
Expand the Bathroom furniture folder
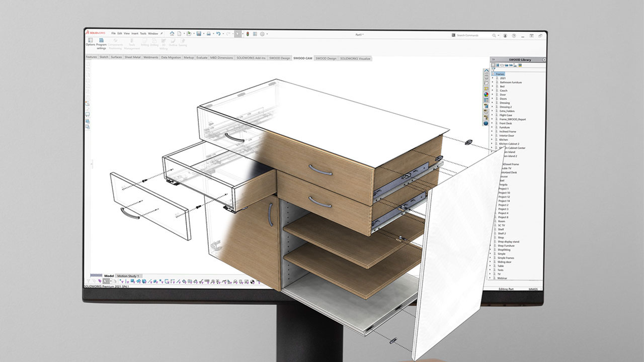(493, 82)
